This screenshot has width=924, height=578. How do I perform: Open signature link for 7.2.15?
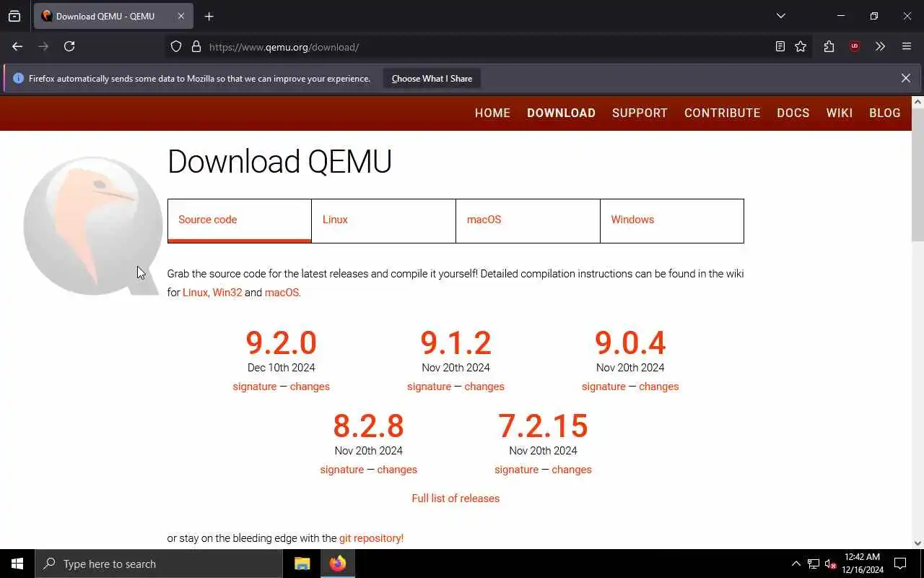pyautogui.click(x=516, y=470)
